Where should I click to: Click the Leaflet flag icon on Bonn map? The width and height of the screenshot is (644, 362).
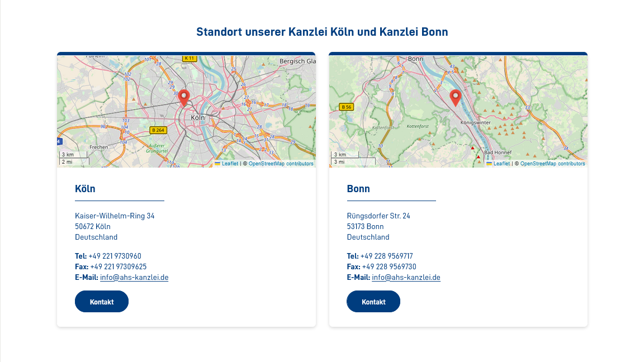click(x=489, y=164)
